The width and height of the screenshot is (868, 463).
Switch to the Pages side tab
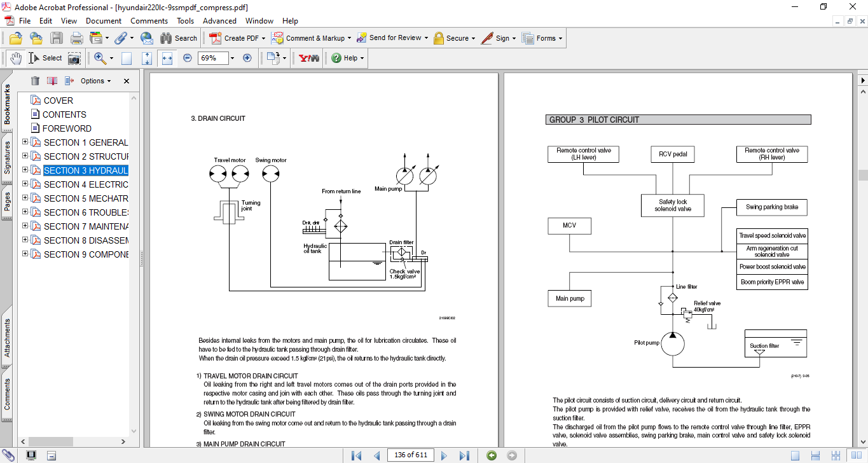click(7, 201)
